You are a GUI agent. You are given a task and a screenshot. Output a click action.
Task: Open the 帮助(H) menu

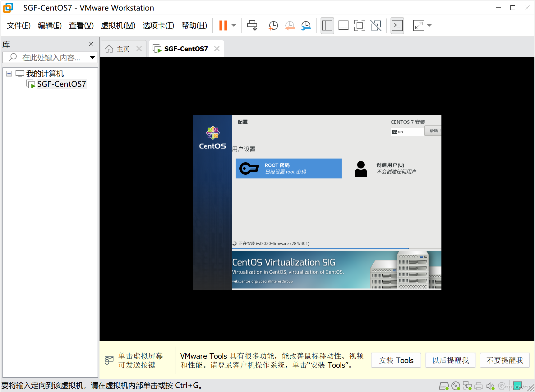pos(194,25)
